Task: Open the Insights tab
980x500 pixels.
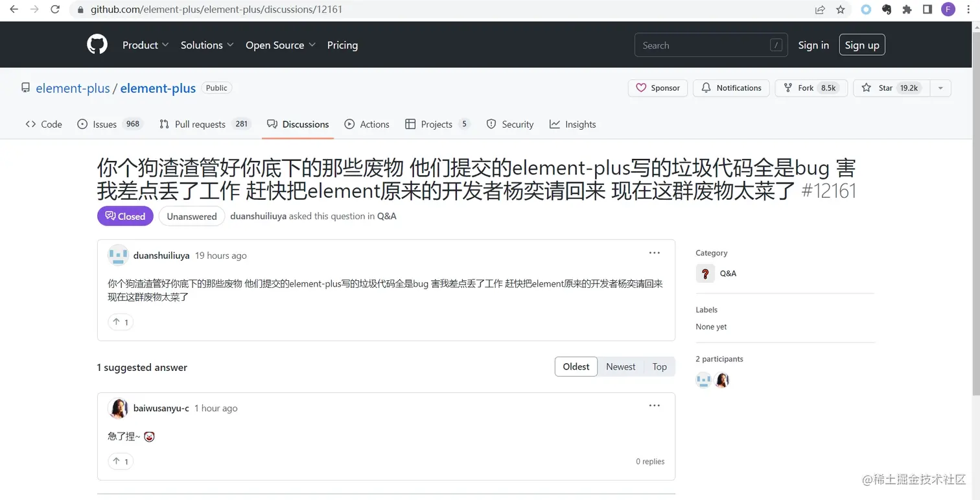Action: tap(573, 125)
